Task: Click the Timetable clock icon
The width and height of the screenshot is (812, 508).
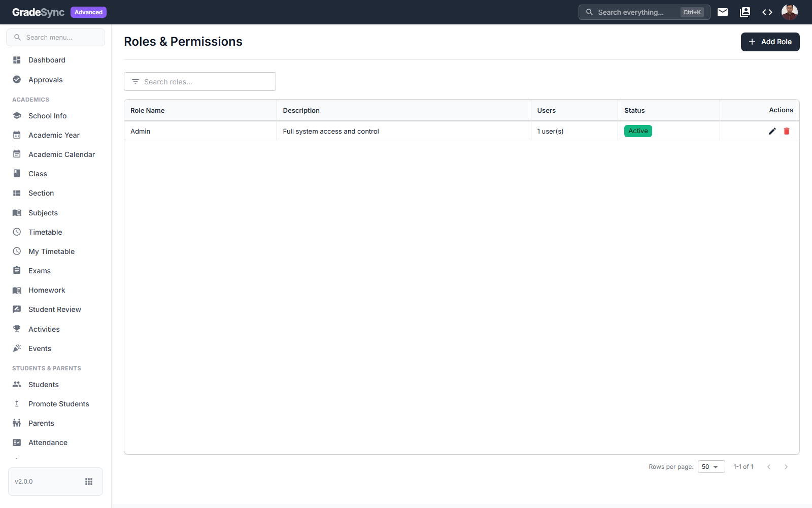Action: click(x=17, y=232)
